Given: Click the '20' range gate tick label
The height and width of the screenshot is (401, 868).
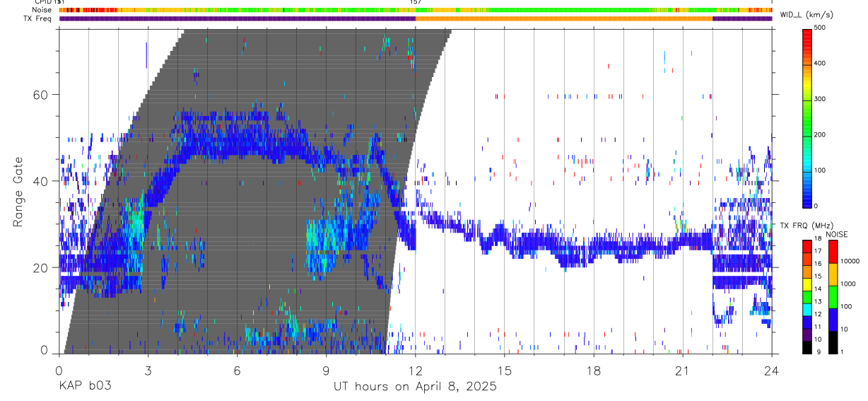Looking at the screenshot, I should point(41,268).
